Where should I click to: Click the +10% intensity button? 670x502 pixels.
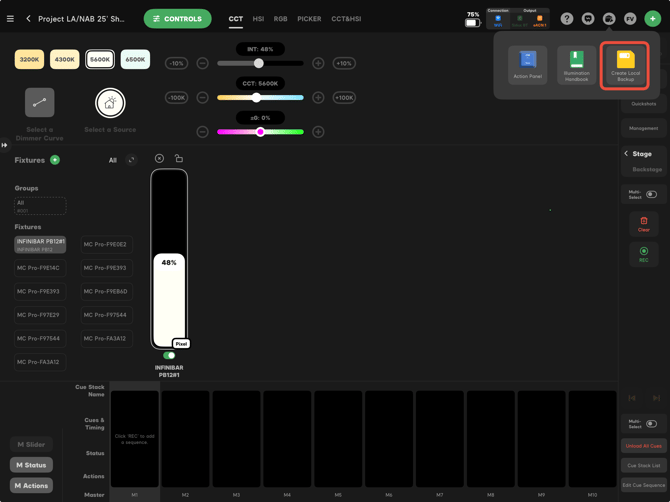click(344, 63)
